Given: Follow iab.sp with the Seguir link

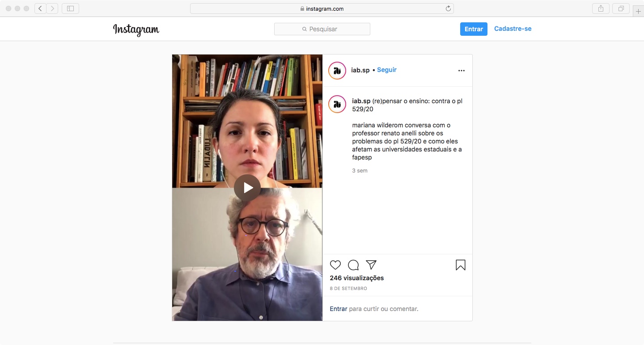Looking at the screenshot, I should (x=387, y=70).
